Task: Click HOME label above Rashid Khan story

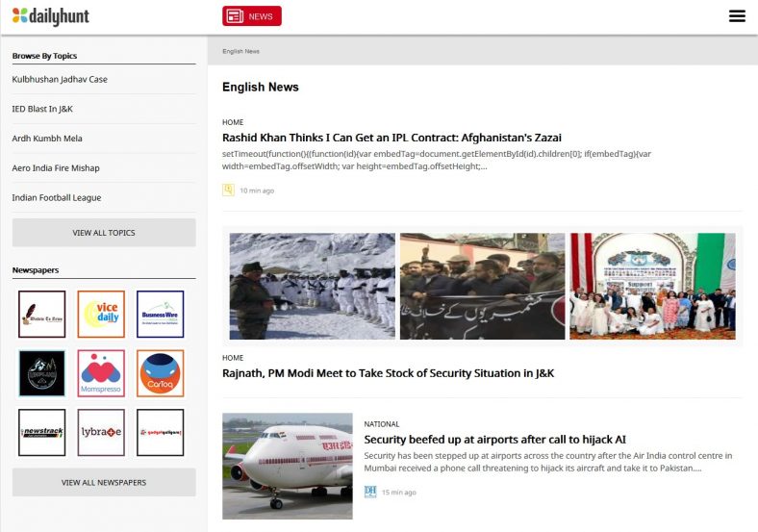Action: click(233, 122)
